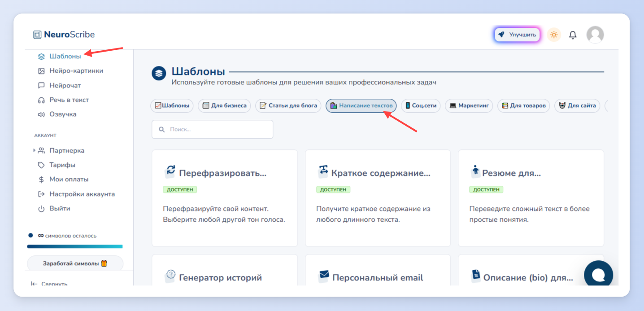Click the Заработай символы button
Image resolution: width=644 pixels, height=311 pixels.
pyautogui.click(x=75, y=263)
